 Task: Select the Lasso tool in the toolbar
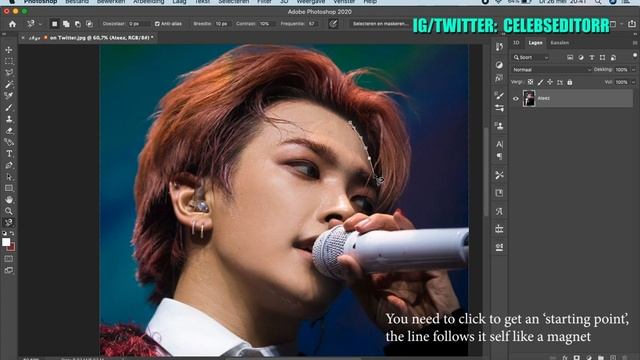(9, 73)
